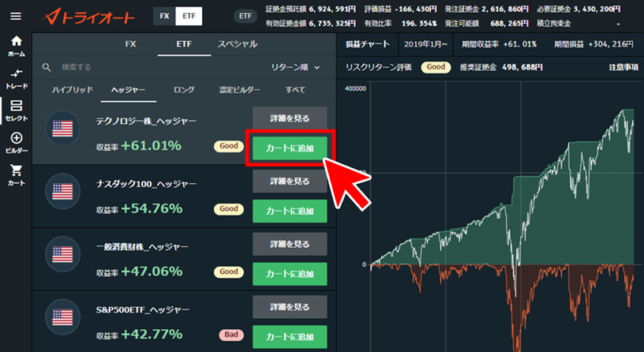644x352 pixels.
Task: Open the 2019年1月~ period dropdown
Action: [425, 44]
